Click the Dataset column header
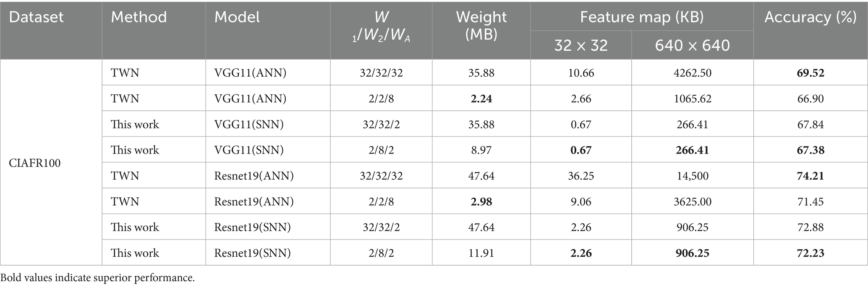The height and width of the screenshot is (287, 868). coord(36,17)
